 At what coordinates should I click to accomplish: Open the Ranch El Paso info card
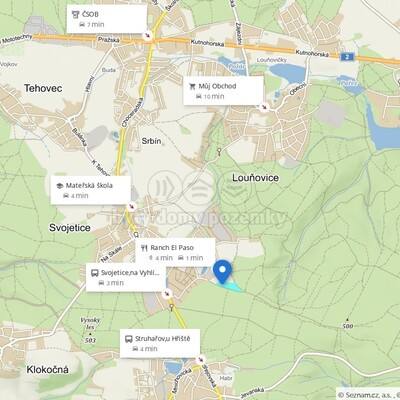[175, 252]
